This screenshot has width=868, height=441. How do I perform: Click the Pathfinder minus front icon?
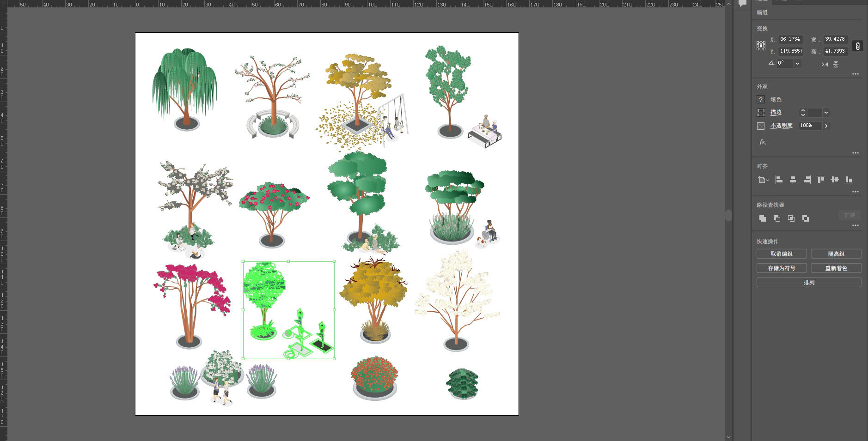(x=777, y=218)
